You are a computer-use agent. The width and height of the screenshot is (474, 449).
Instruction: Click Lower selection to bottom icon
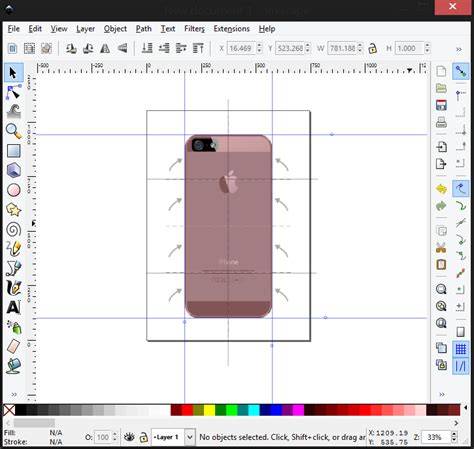147,49
